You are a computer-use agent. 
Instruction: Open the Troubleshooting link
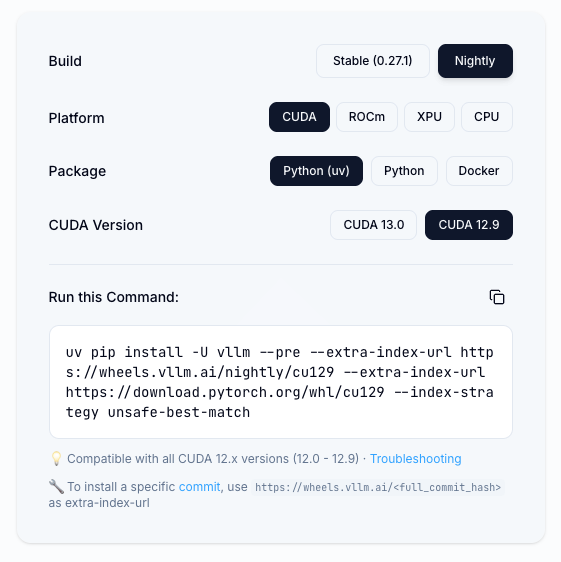[x=415, y=459]
